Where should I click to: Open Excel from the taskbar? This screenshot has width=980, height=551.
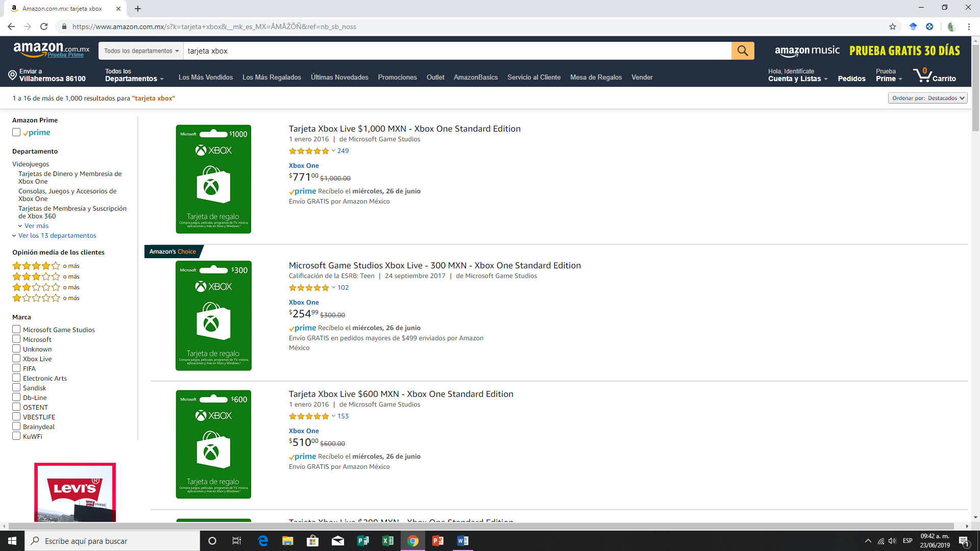388,541
